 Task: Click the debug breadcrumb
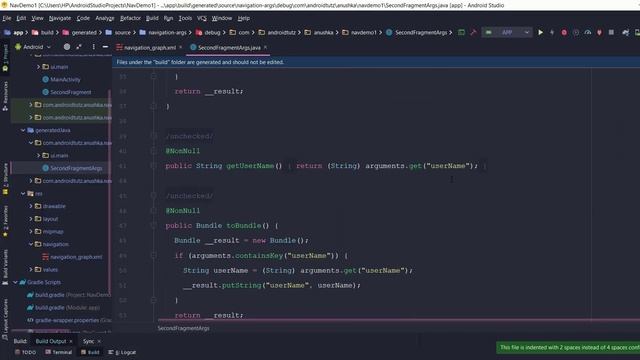click(x=208, y=33)
